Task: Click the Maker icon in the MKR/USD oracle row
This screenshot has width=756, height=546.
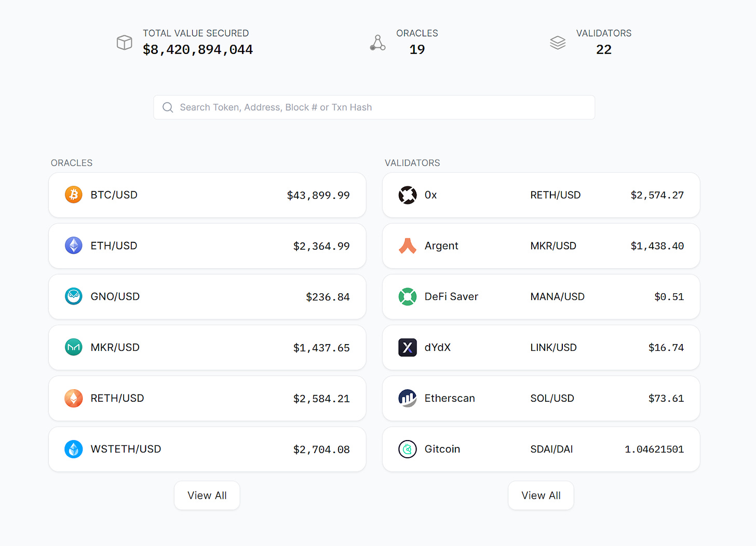Action: click(x=74, y=347)
